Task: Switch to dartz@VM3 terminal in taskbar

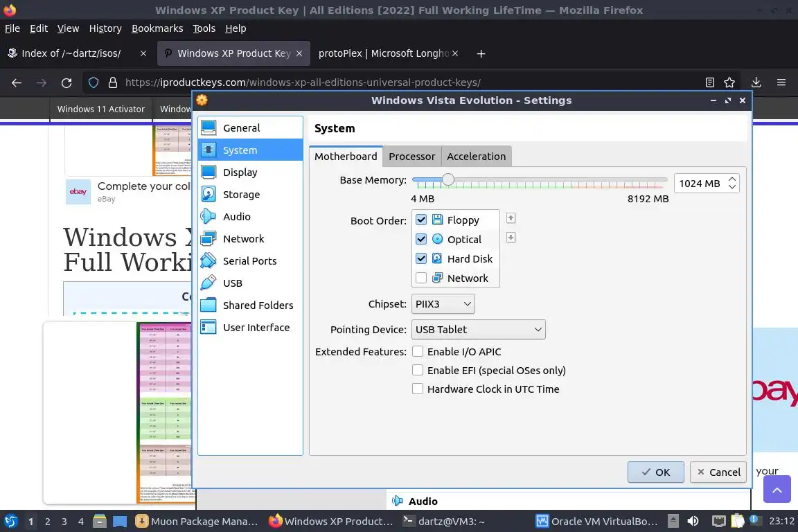Action: point(444,522)
